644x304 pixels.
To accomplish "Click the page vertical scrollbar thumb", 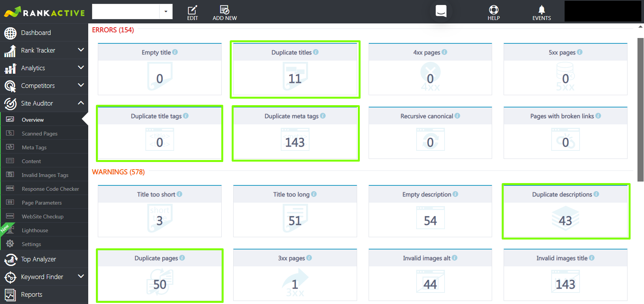I will 641,109.
